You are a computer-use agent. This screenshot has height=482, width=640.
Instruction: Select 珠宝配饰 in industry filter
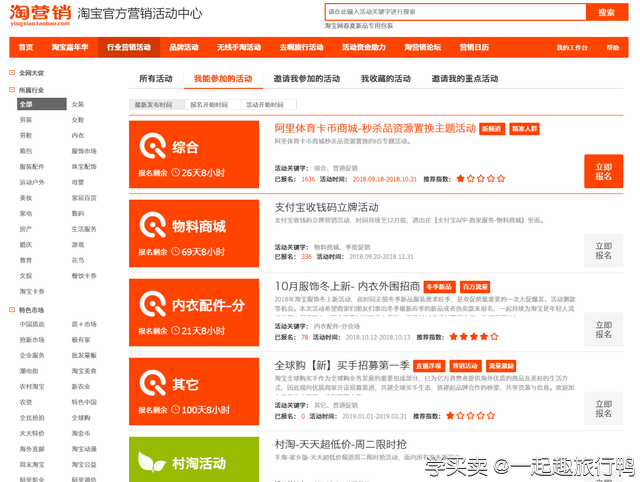pyautogui.click(x=84, y=167)
